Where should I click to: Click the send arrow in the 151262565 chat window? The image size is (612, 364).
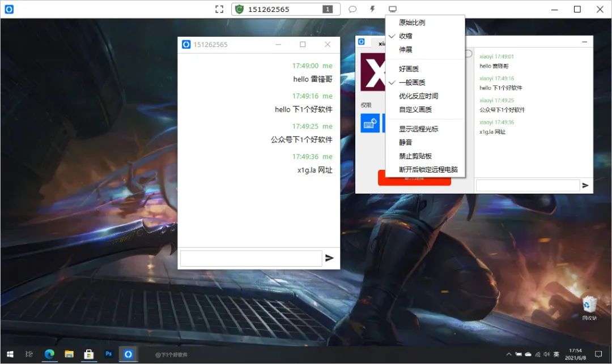click(x=329, y=258)
